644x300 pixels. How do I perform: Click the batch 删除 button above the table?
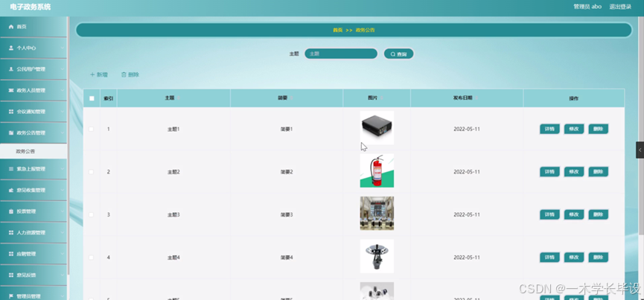pyautogui.click(x=130, y=74)
